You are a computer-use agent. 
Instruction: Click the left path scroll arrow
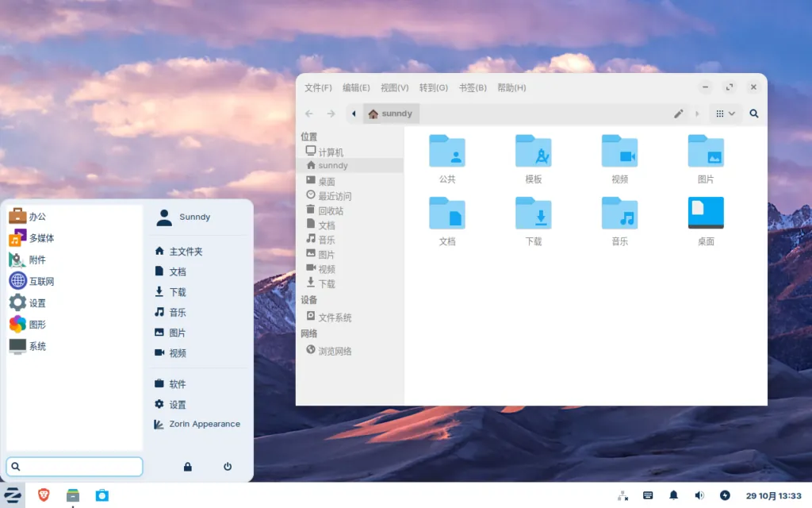(354, 114)
